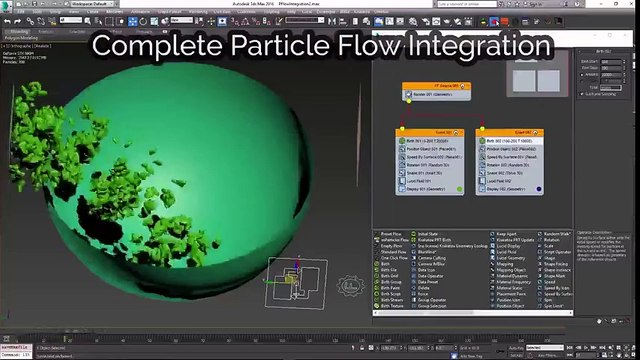Click the Redo arrow in the main toolbar
The image size is (640, 360).
click(x=17, y=21)
